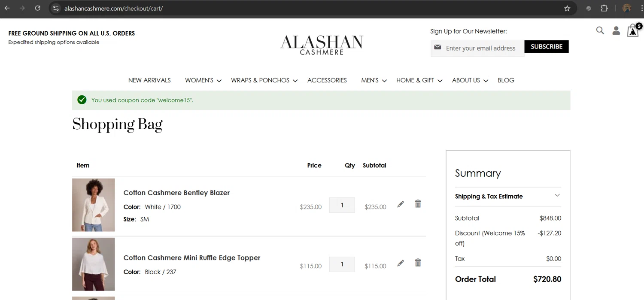This screenshot has height=300, width=644.
Task: Expand the WOMEN'S dropdown chevron
Action: (x=219, y=81)
